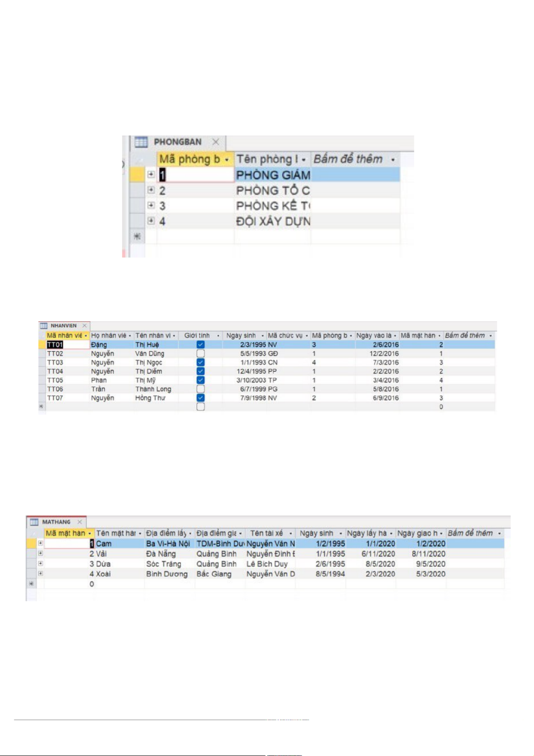Expand PHONGBAN row 3 subdatasheet plus icon
The image size is (534, 756).
[151, 205]
